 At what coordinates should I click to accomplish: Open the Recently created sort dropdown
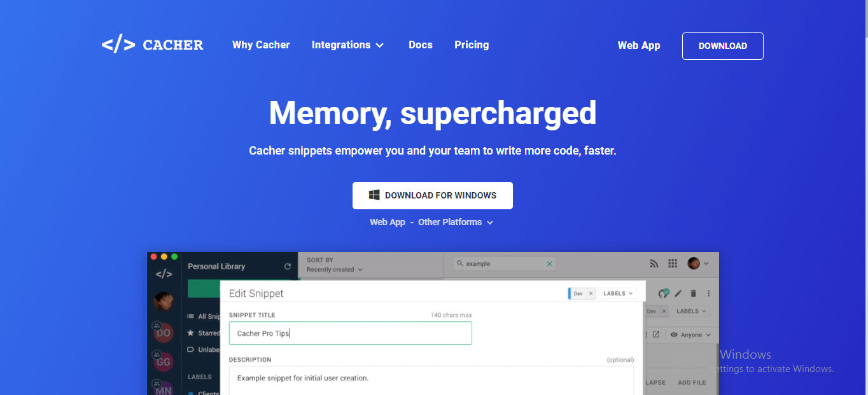point(335,270)
